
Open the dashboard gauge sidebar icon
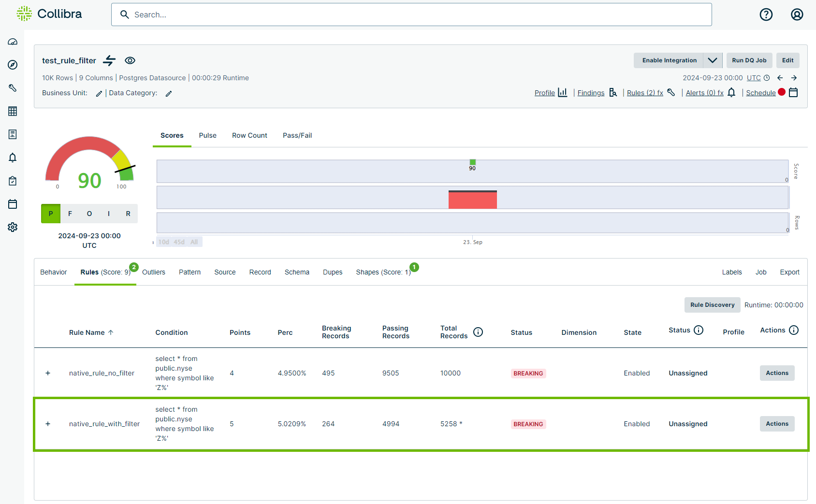click(13, 42)
